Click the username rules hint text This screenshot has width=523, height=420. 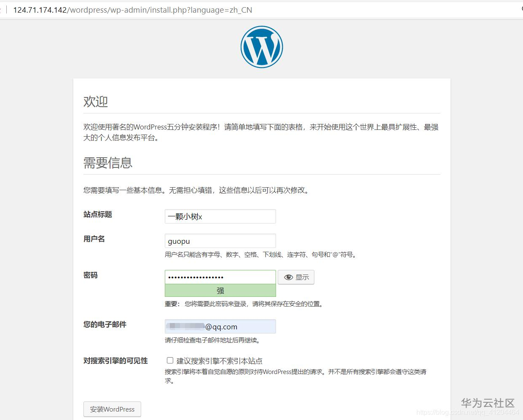pyautogui.click(x=261, y=255)
